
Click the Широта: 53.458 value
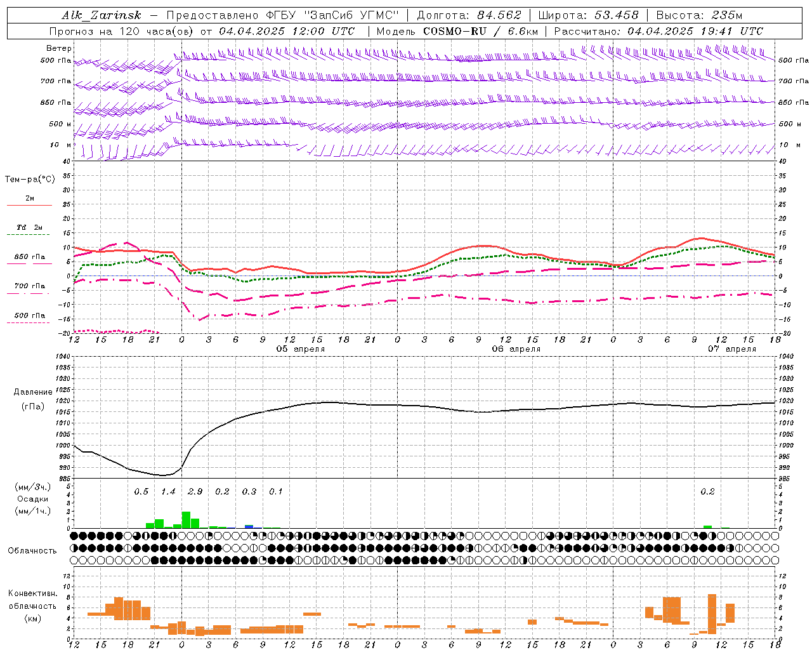pyautogui.click(x=588, y=15)
